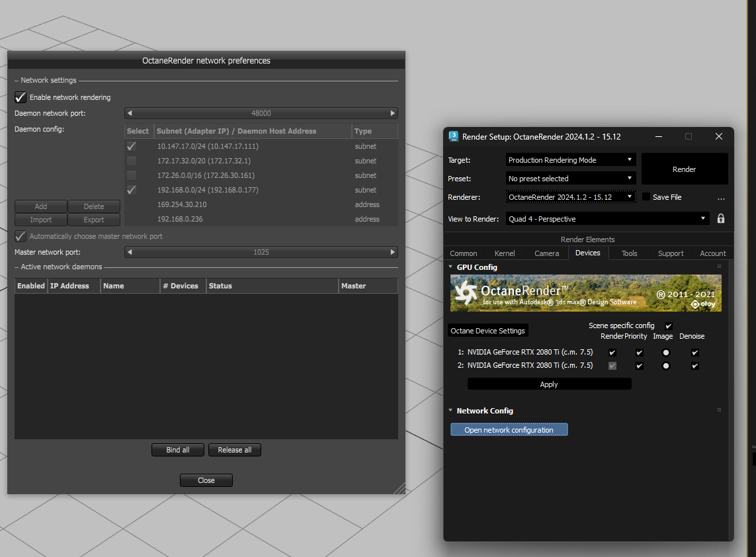Toggle Render checkbox for GPU 1
The height and width of the screenshot is (557, 756).
point(612,353)
